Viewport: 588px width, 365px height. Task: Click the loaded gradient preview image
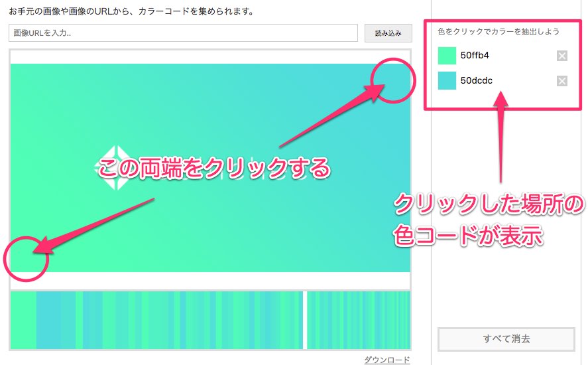210,168
